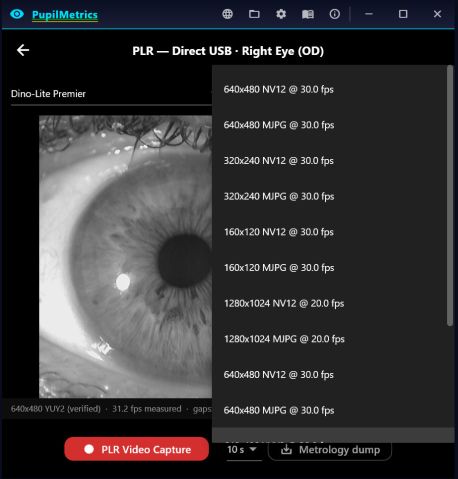
Task: Choose 160x120 MJPG @ 30.0 fps format
Action: pos(333,268)
